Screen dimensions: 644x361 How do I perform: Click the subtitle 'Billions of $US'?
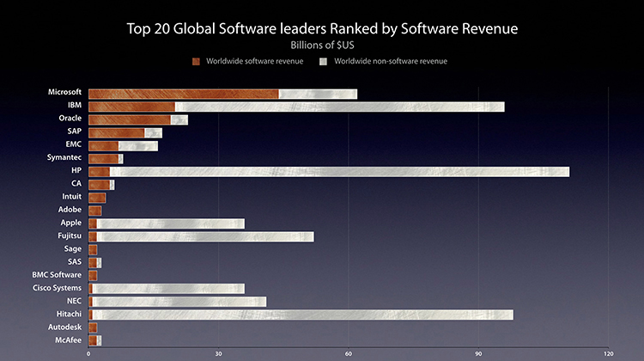point(322,46)
